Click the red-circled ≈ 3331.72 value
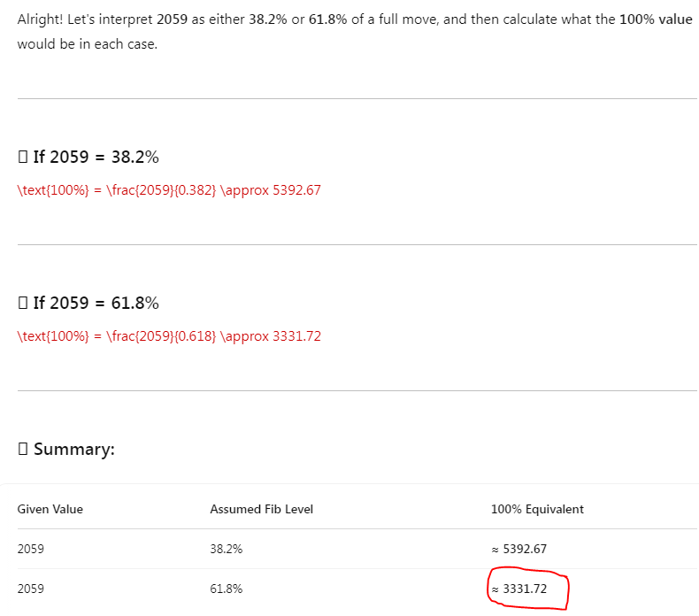699x616 pixels. point(525,589)
